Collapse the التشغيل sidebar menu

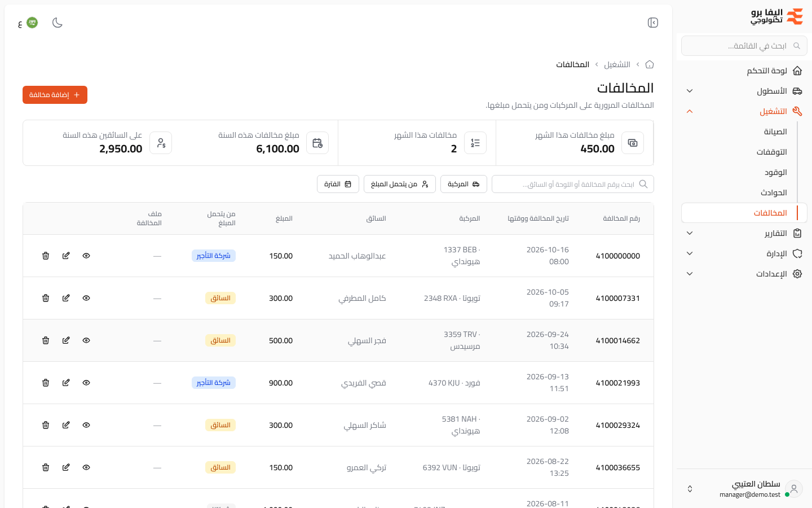(744, 111)
